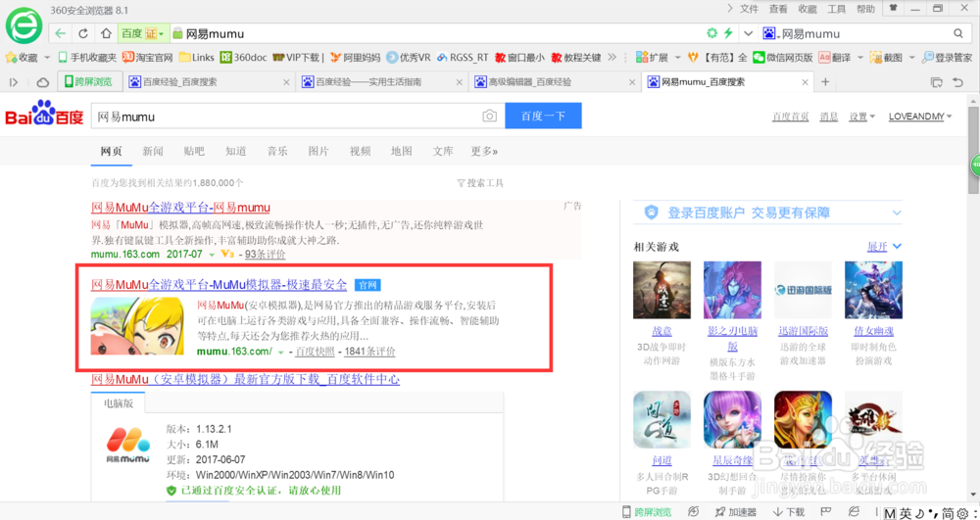This screenshot has height=520, width=980.
Task: Open the browser home page icon
Action: (x=106, y=33)
